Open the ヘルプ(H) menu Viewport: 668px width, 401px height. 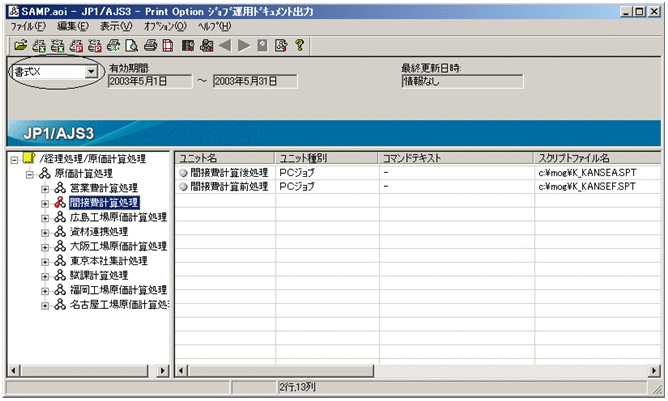click(x=214, y=26)
